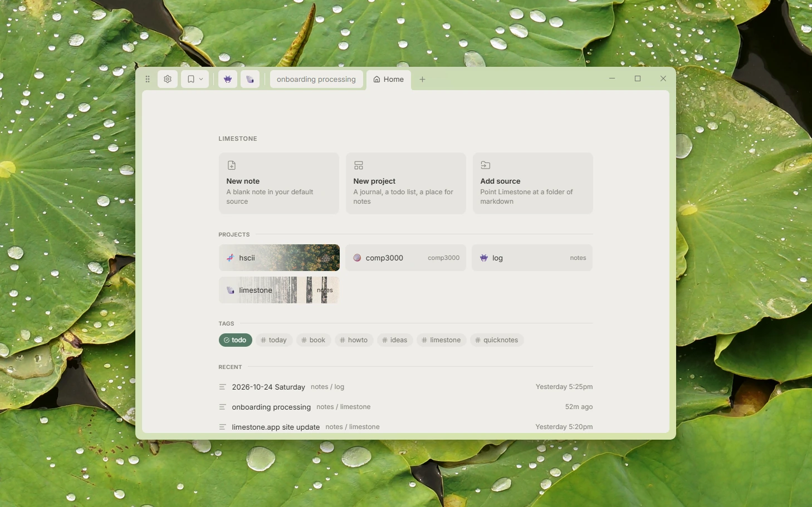Select the Home tab

click(389, 79)
